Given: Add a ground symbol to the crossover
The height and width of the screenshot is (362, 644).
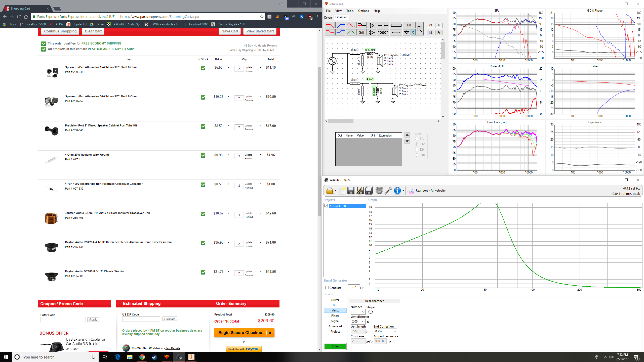Looking at the screenshot, I should 406,32.
